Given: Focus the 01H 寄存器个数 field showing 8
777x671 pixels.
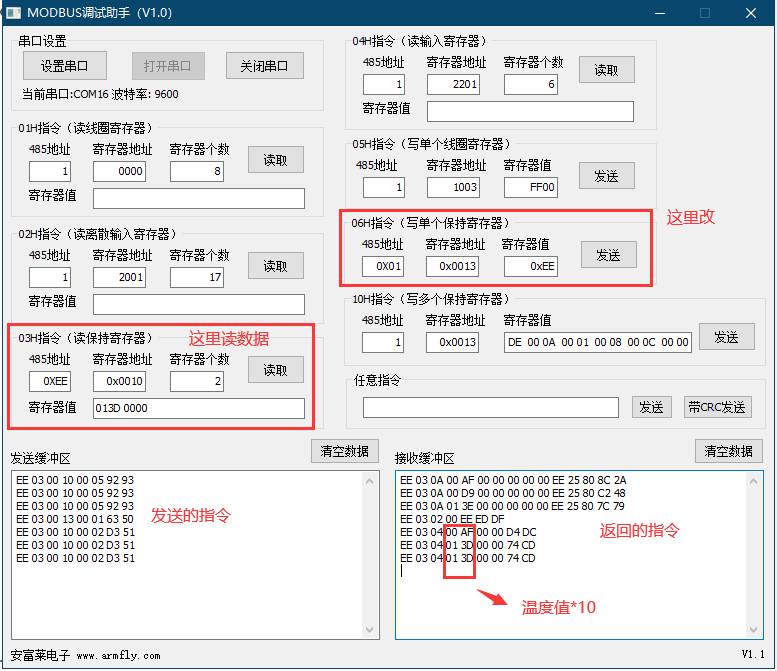Looking at the screenshot, I should pos(197,171).
